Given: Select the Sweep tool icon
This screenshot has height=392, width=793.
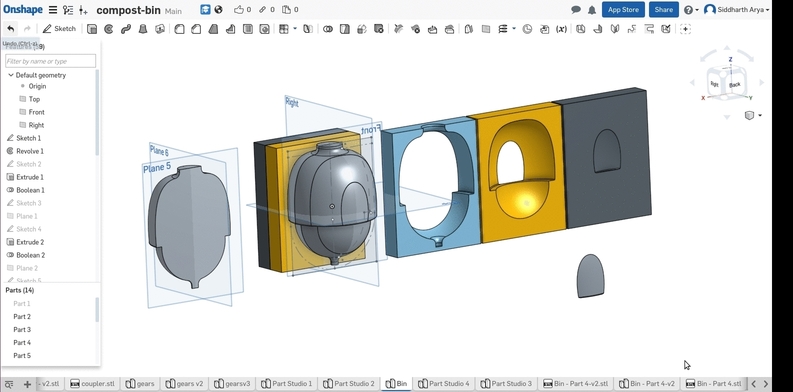Looking at the screenshot, I should [126, 29].
